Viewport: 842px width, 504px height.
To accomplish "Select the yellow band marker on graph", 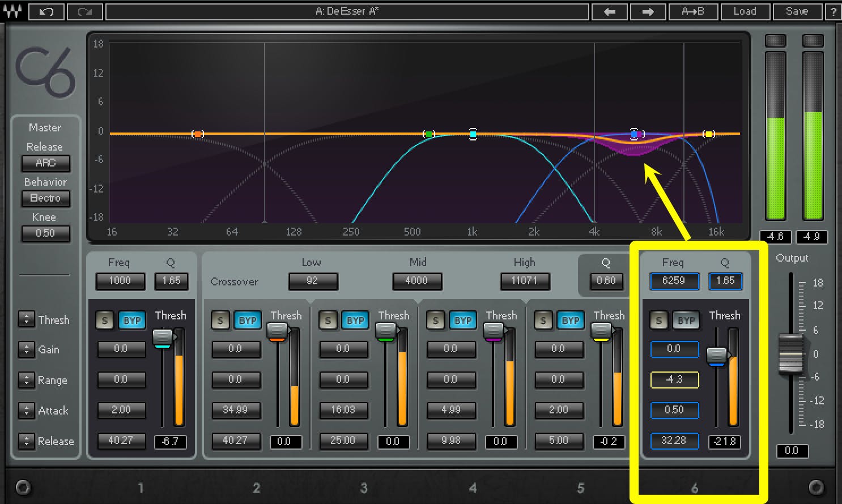I will point(708,134).
